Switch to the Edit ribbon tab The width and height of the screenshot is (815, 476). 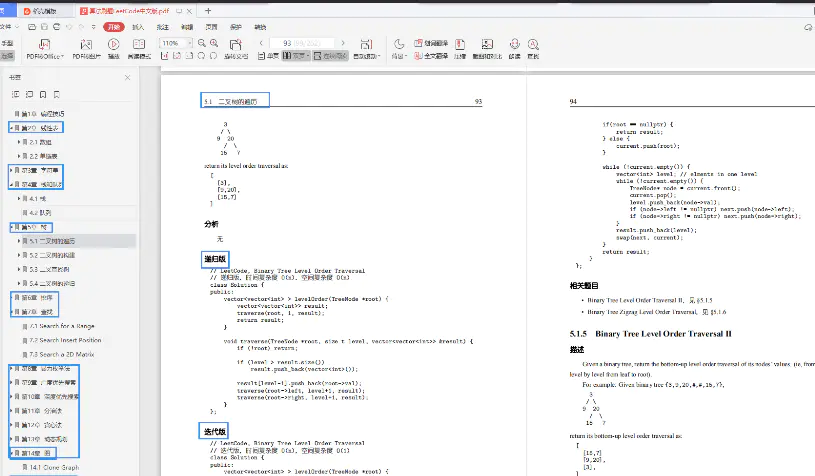[187, 27]
